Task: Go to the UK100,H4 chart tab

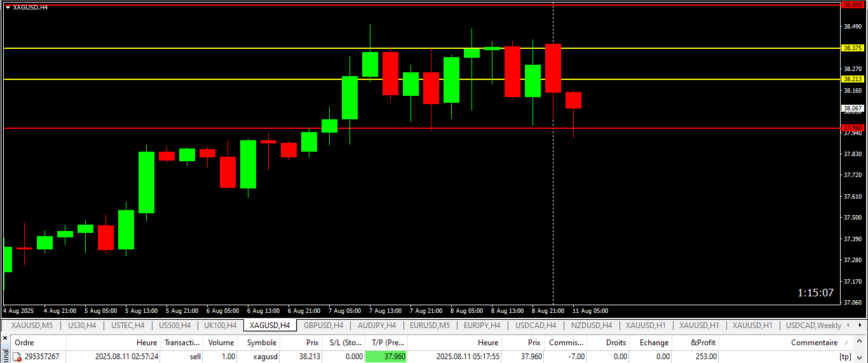Action: (220, 325)
